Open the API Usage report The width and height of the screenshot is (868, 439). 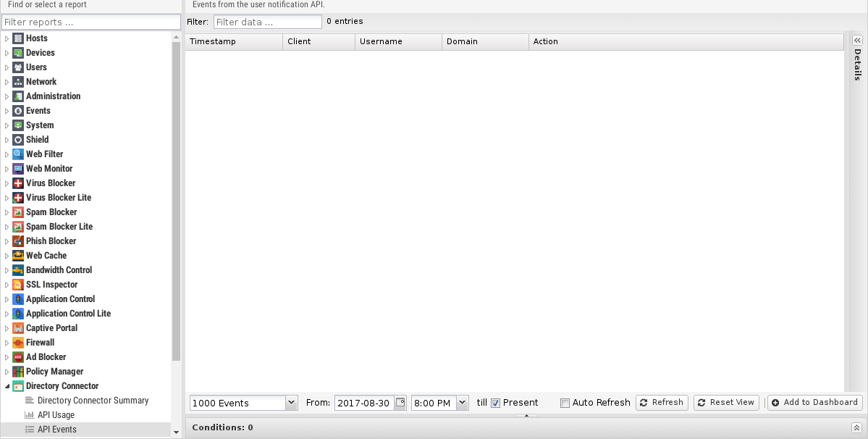point(56,414)
